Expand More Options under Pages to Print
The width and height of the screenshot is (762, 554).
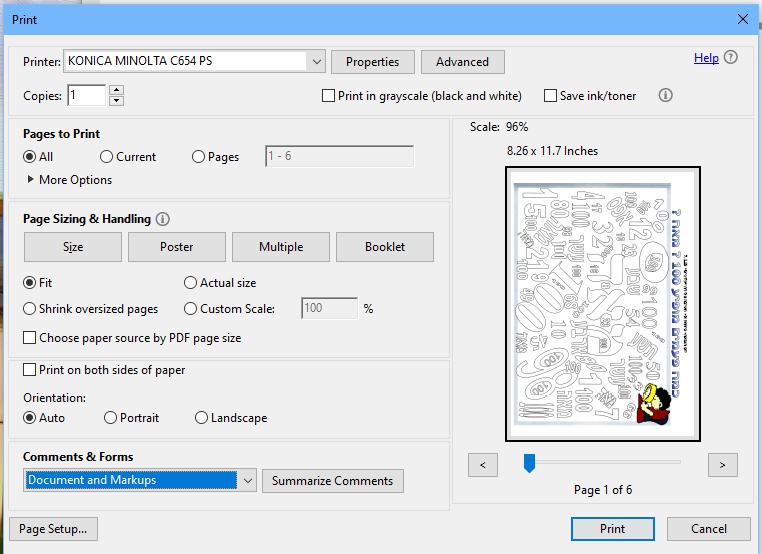[x=69, y=180]
